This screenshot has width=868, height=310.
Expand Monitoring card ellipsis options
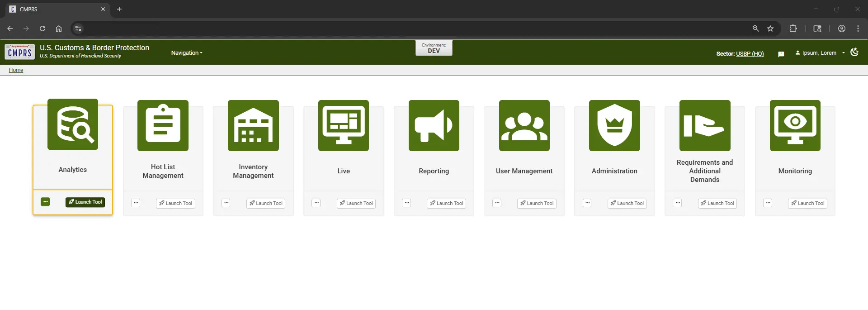tap(768, 203)
